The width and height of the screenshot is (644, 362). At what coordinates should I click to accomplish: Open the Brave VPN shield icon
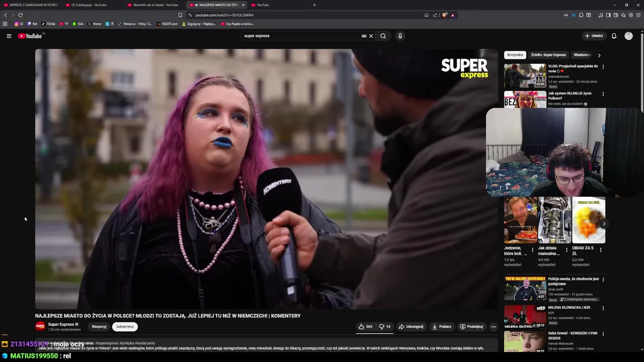630,15
